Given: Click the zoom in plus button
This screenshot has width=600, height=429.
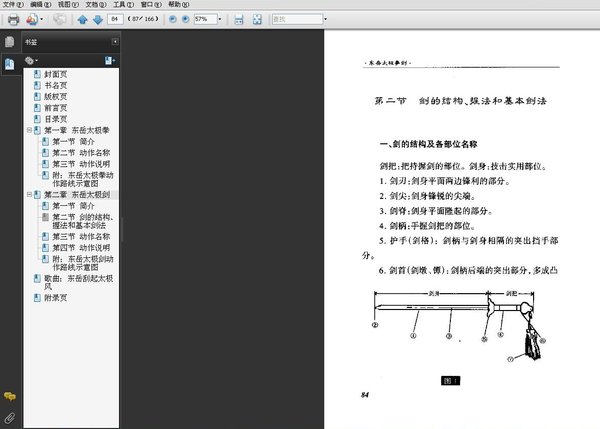Looking at the screenshot, I should pyautogui.click(x=186, y=19).
